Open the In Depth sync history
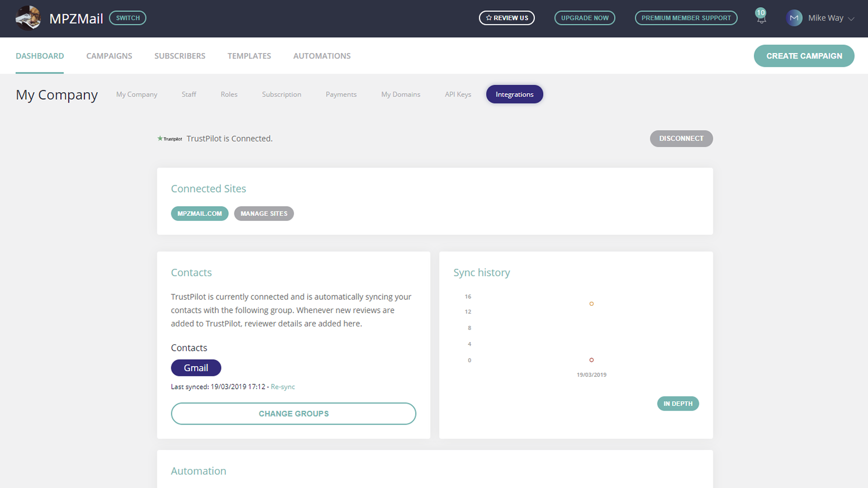Screen dimensions: 868x488 click(x=678, y=403)
